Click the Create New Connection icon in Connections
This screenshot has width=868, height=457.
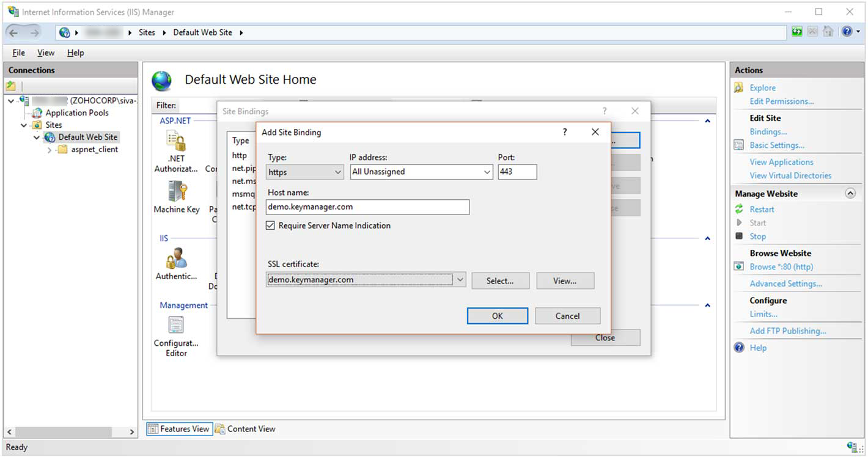click(11, 86)
